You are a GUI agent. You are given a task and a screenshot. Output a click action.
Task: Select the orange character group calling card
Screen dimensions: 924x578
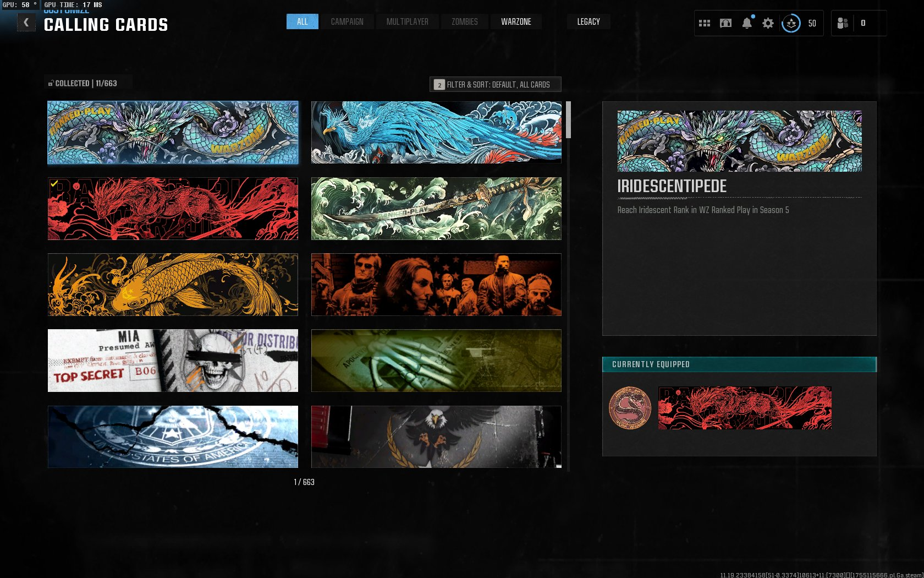point(436,285)
